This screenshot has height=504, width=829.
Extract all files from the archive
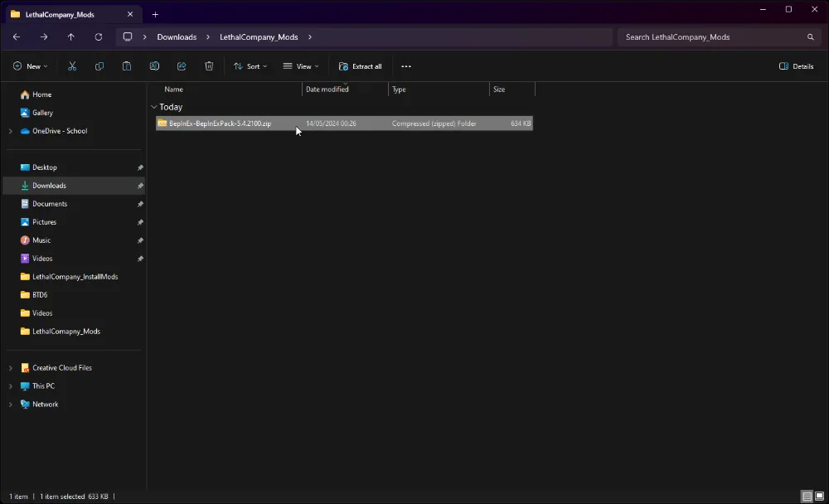coord(360,66)
